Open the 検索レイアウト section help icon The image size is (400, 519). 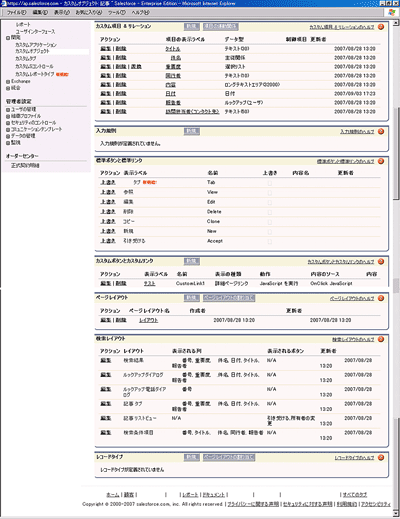[381, 339]
